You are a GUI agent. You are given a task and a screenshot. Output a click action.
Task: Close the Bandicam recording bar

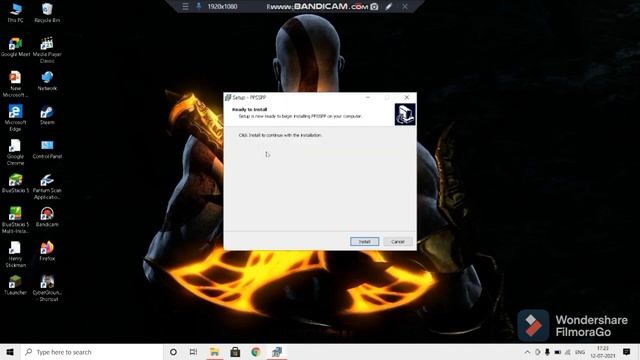(404, 7)
